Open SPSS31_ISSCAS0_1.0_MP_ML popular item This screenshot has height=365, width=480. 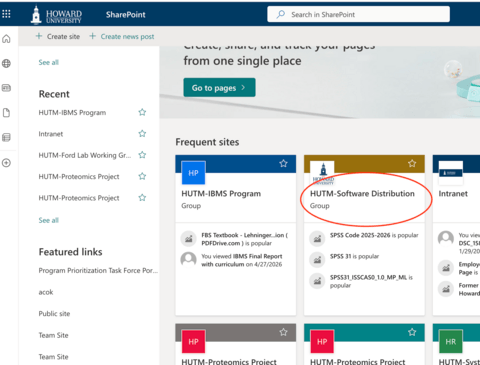[371, 281]
